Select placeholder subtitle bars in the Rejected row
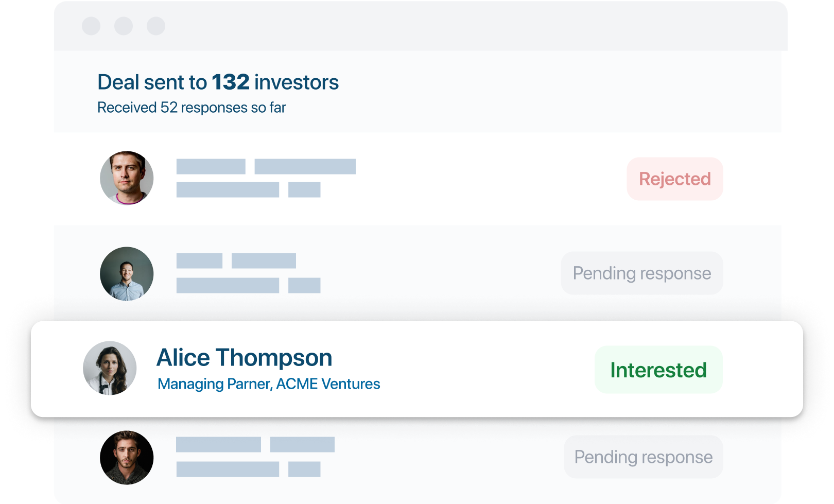Viewport: 834px width, 504px height. click(248, 189)
